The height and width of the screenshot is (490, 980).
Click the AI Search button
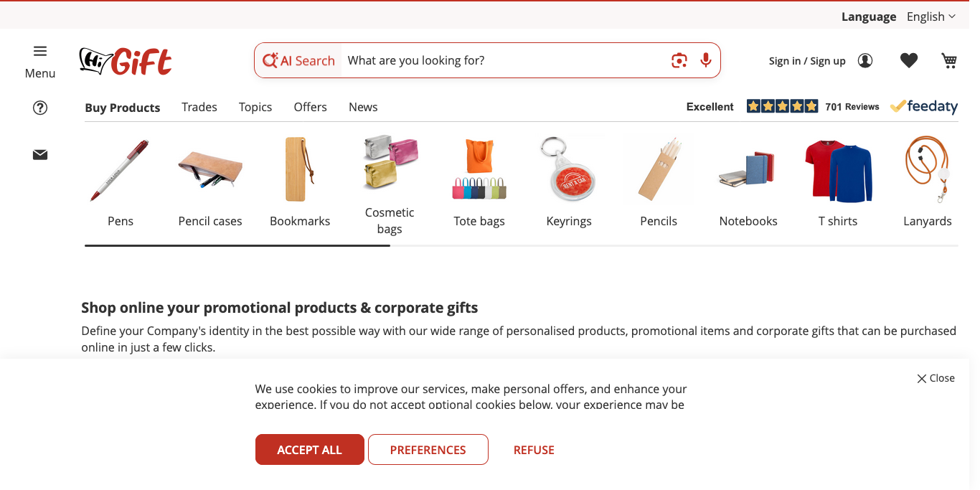point(298,60)
